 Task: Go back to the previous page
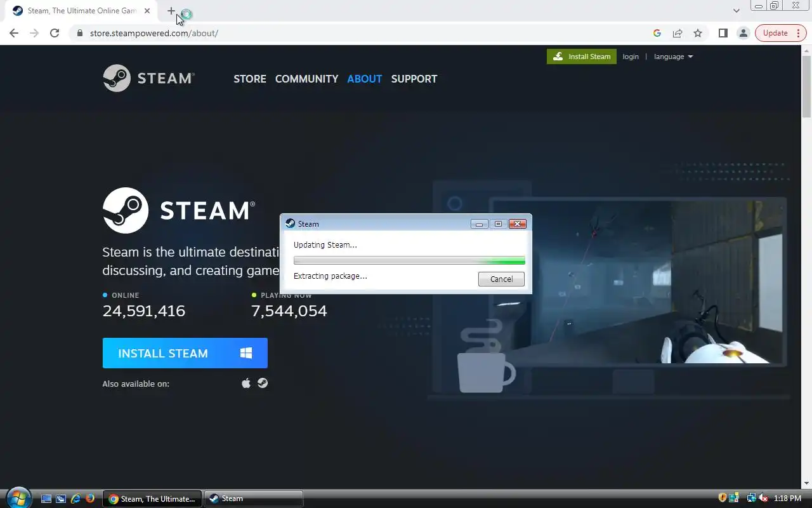14,33
